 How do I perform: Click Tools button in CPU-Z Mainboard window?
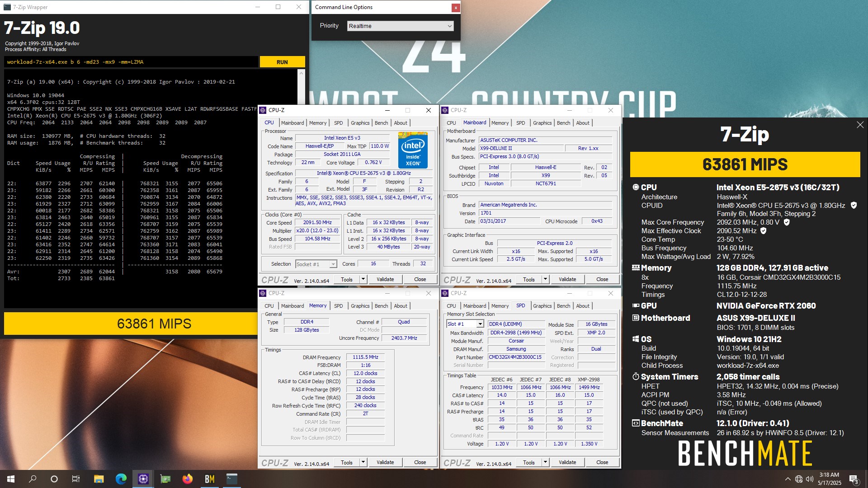pos(529,279)
